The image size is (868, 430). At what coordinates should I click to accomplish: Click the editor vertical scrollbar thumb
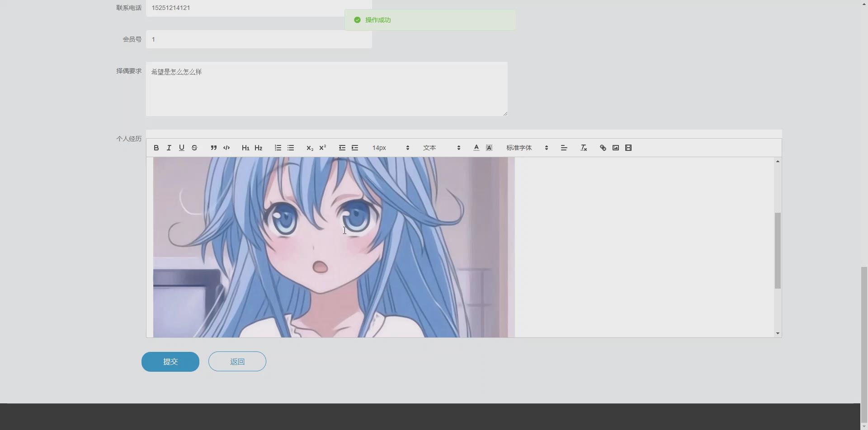(778, 251)
